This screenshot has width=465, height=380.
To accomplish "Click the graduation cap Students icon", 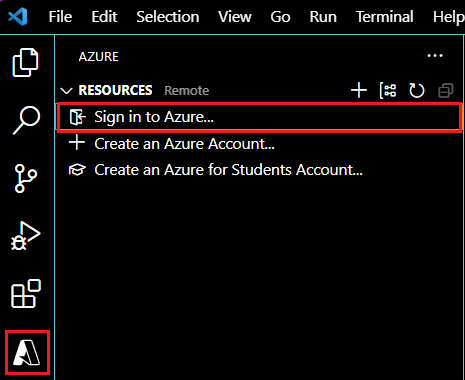I will [x=77, y=170].
